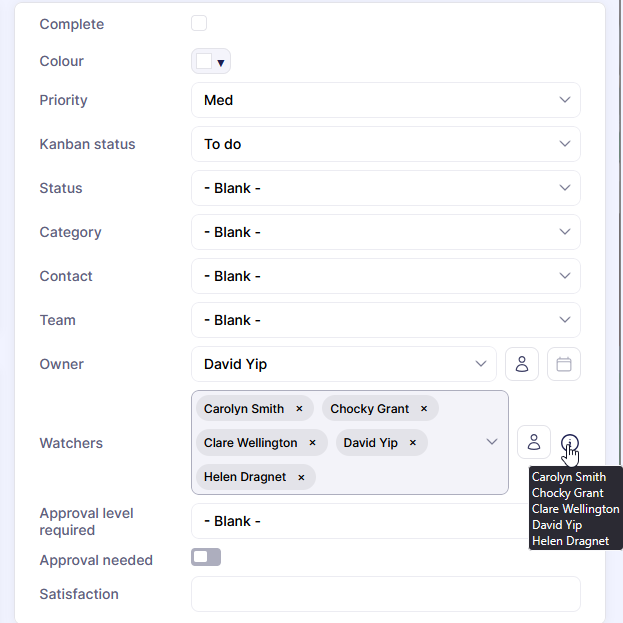Click the person icon beside Watchers field

[534, 442]
